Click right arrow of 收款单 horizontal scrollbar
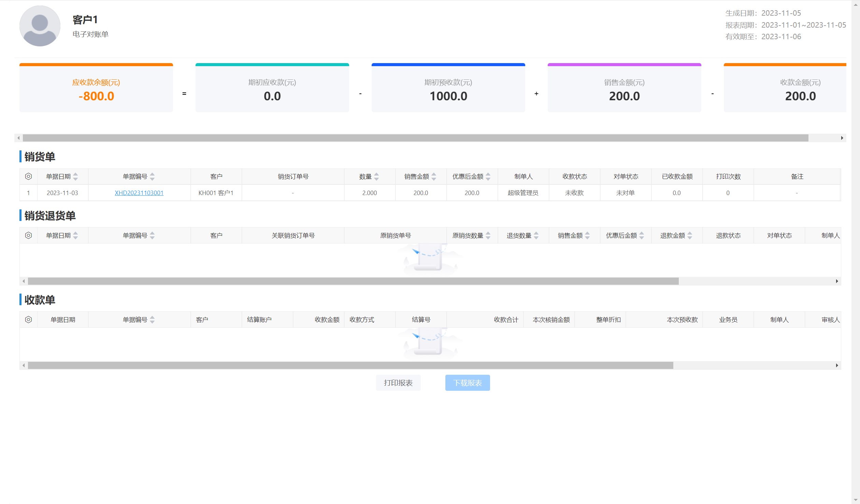Image resolution: width=860 pixels, height=504 pixels. [x=837, y=365]
